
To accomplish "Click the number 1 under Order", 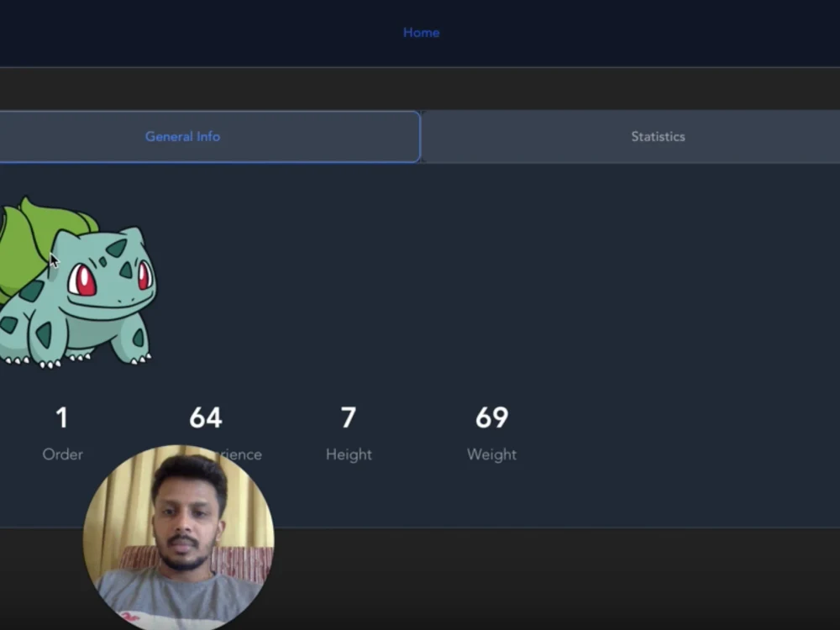I will pyautogui.click(x=61, y=417).
